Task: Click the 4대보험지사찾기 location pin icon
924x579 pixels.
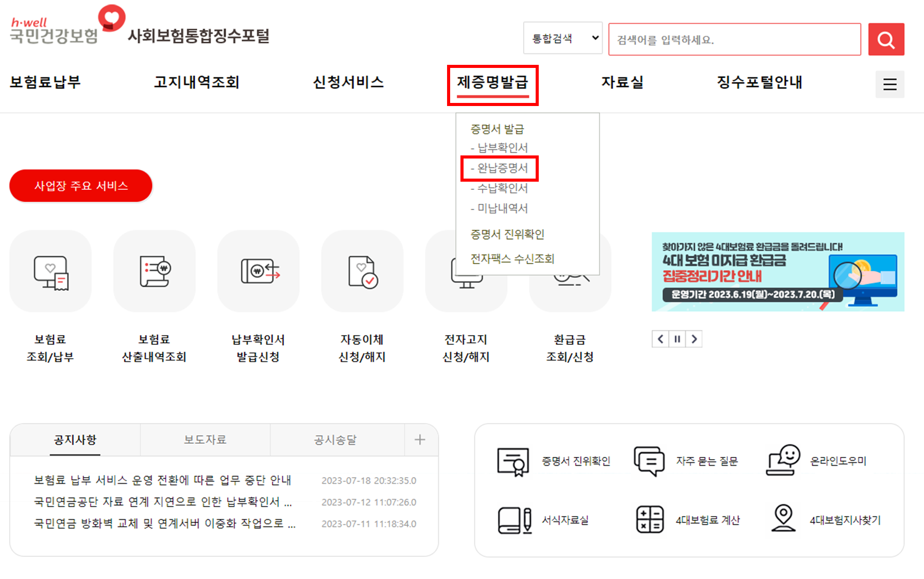Action: (783, 518)
